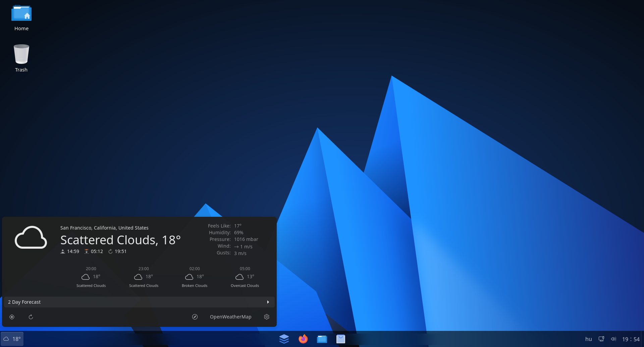Click the 23:00 forecast time label
Viewport: 644px width, 347px height.
pyautogui.click(x=144, y=269)
